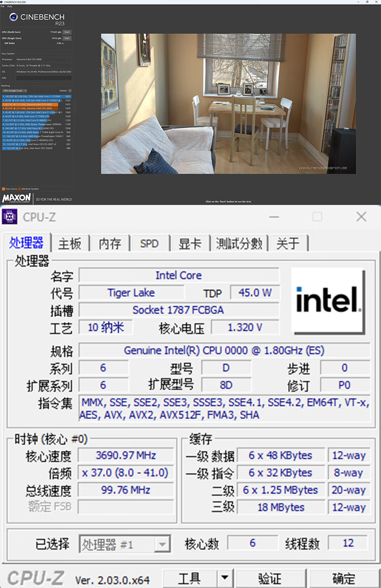Click the Tiger Lake codename field
This screenshot has width=381, height=588.
131,292
